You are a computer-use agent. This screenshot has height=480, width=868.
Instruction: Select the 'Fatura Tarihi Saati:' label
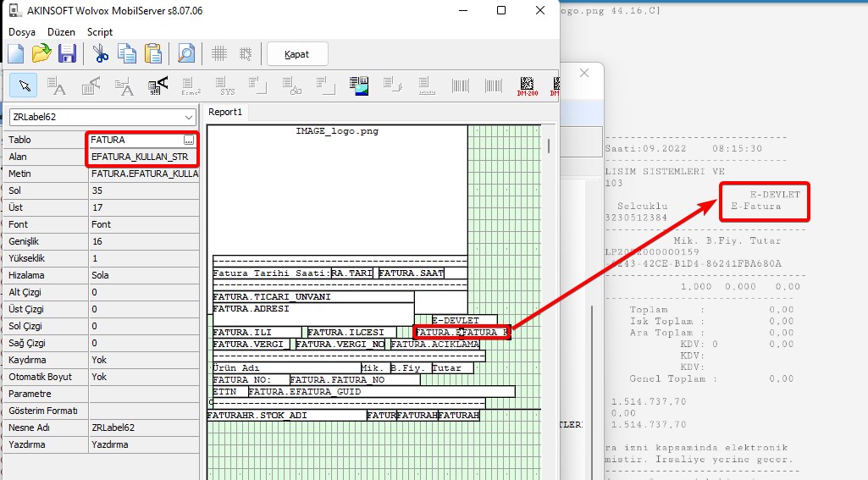272,273
